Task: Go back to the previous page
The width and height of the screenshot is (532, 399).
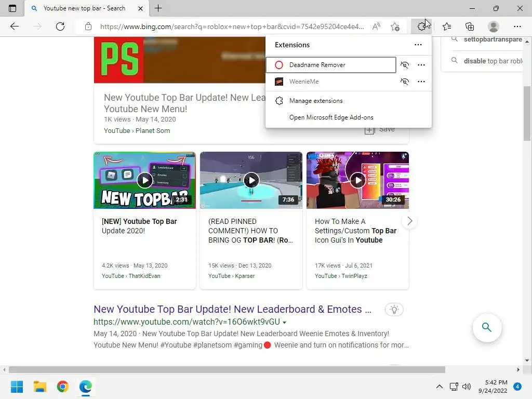Action: coord(14,26)
